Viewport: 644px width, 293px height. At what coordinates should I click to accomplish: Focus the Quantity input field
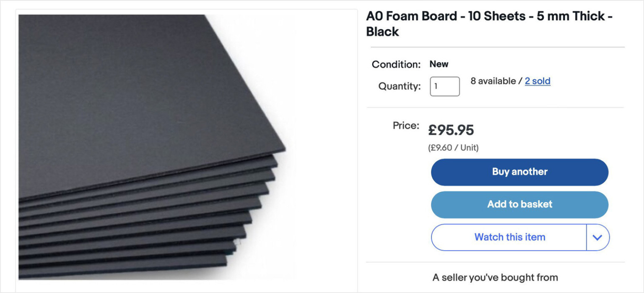click(444, 86)
